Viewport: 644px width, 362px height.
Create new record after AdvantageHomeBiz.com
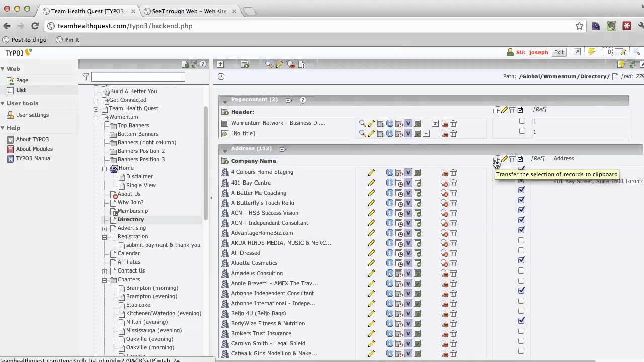[x=417, y=233]
